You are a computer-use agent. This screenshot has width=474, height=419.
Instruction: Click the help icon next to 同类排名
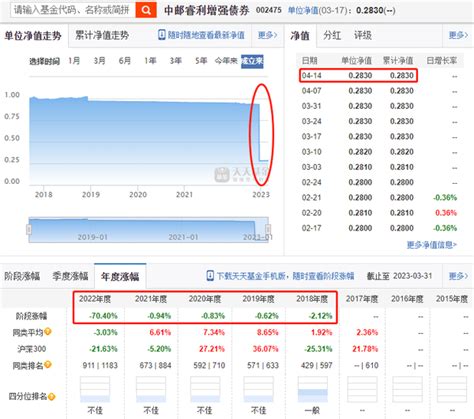(48, 364)
